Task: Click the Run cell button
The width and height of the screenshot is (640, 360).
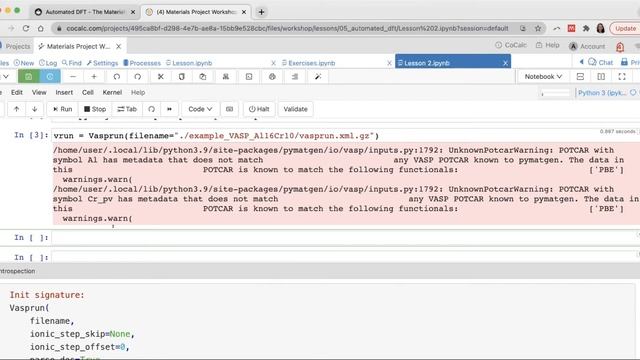Action: [x=62, y=109]
